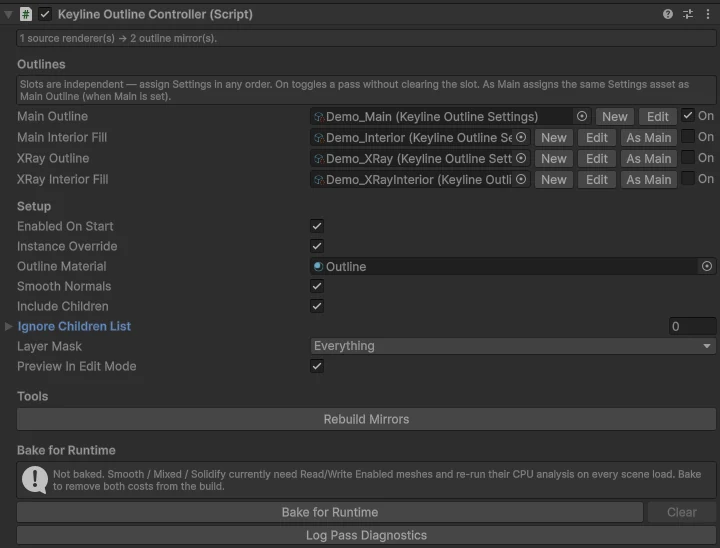Click the Demo_Interior object field
This screenshot has width=720, height=548.
[x=420, y=138]
